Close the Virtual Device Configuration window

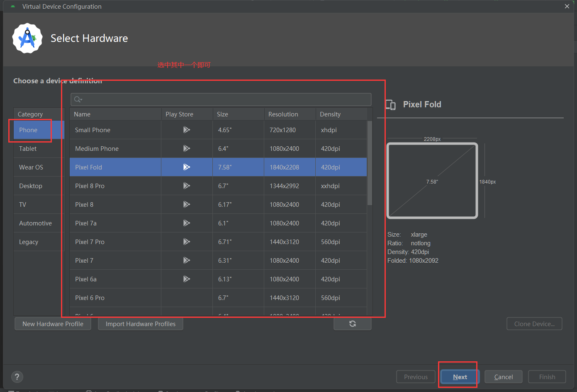coord(567,6)
